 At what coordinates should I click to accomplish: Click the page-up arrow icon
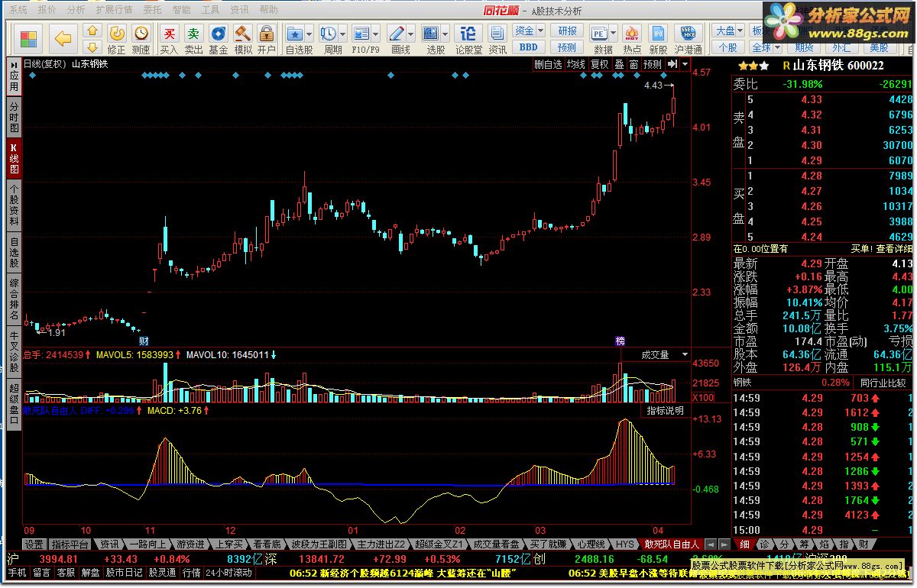[x=92, y=31]
